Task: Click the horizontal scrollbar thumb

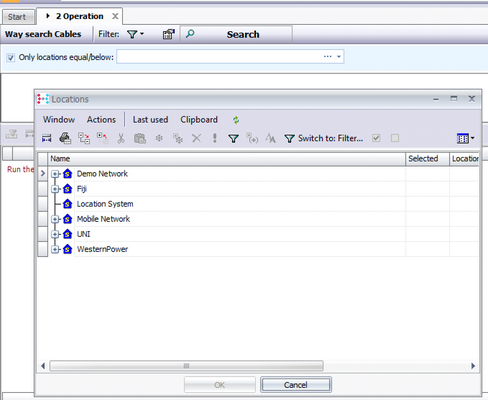Action: click(x=186, y=366)
